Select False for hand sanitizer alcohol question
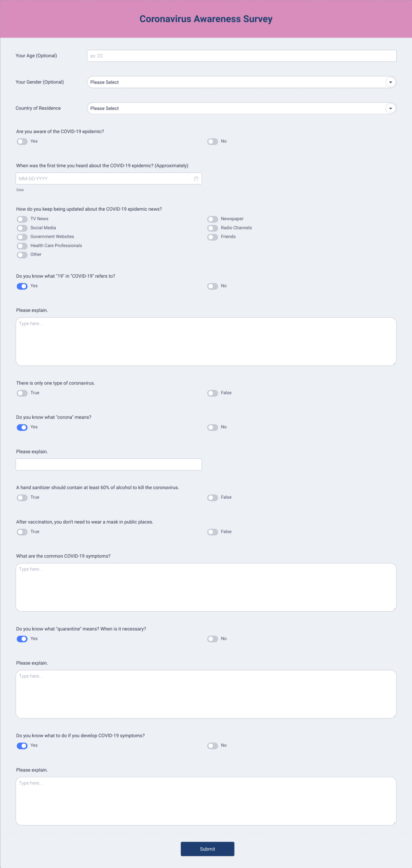412x868 pixels. coord(212,497)
